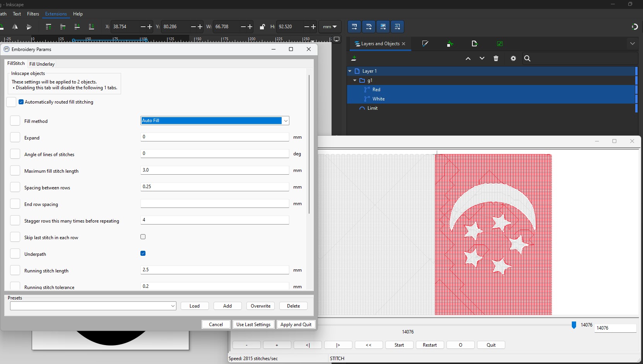Open the Extensions menu
This screenshot has width=643, height=364.
[x=56, y=14]
